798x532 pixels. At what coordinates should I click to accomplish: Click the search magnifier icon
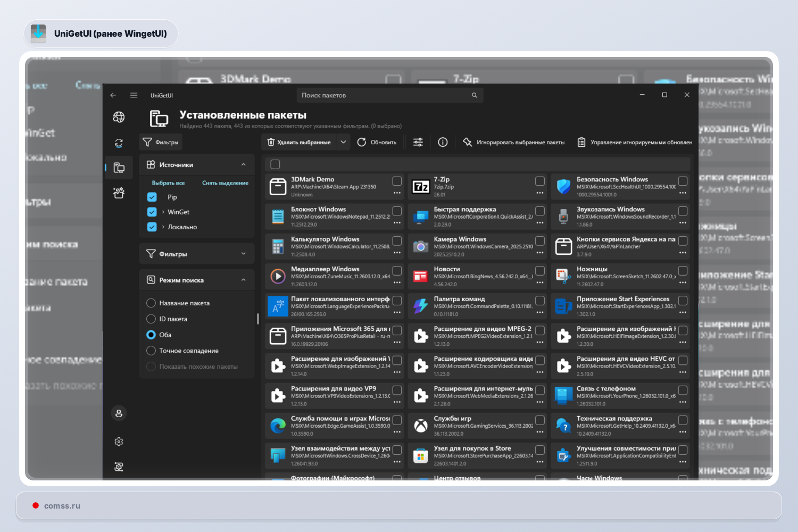(474, 95)
